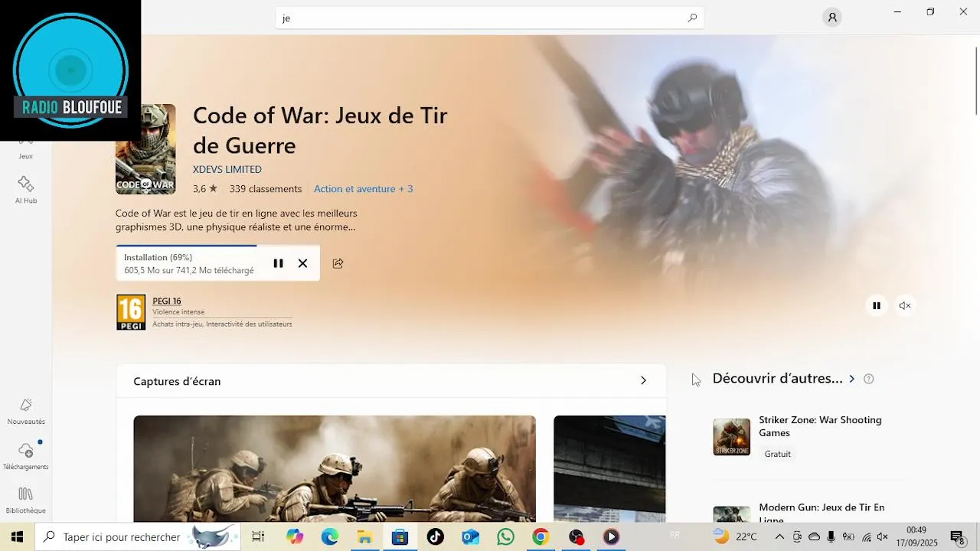Open the PEGI 16 link

click(167, 301)
